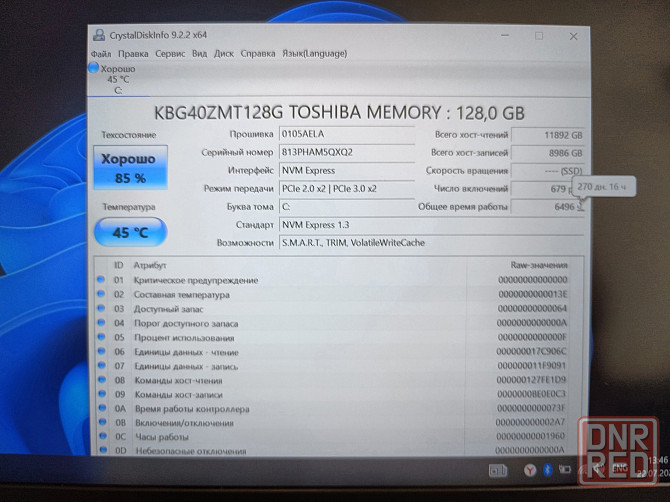Click the status circle for attribute 05
This screenshot has width=670, height=502.
[101, 337]
